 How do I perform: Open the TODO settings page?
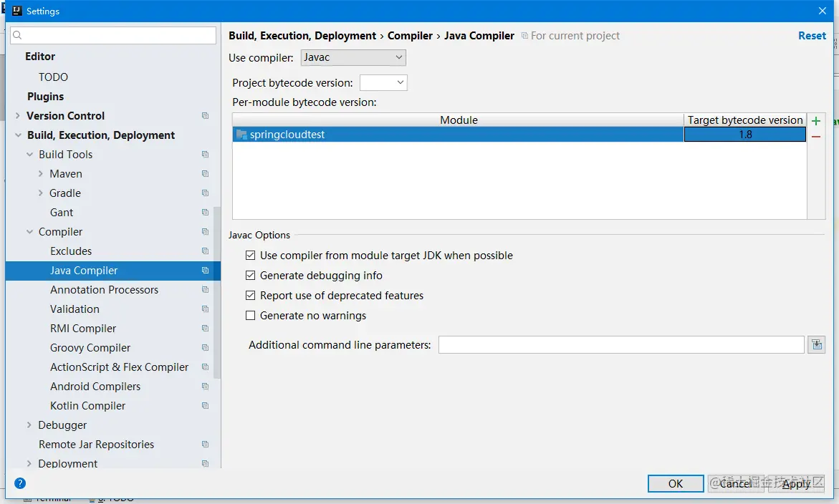tap(53, 77)
